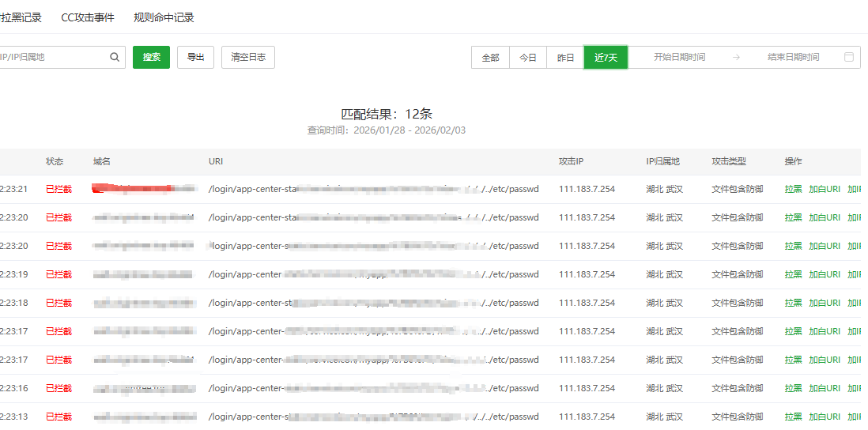
Task: Click the magnifier icon in the search box
Action: click(115, 57)
